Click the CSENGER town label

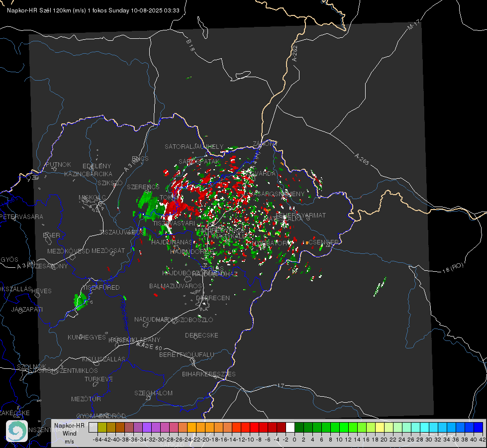coord(323,242)
